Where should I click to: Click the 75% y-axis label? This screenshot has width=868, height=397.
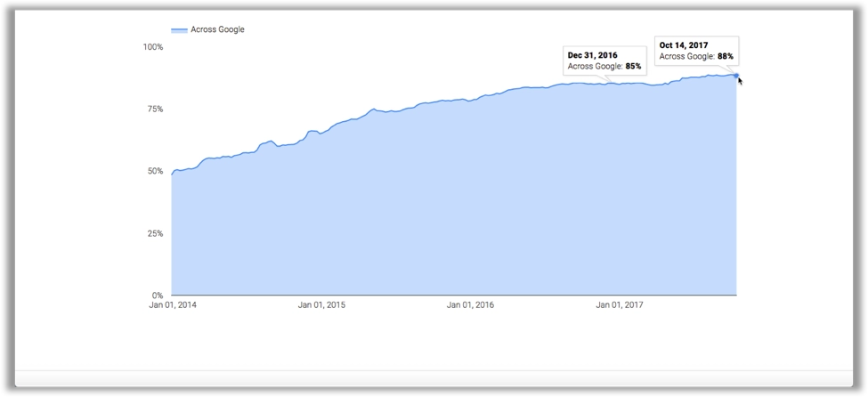point(155,109)
